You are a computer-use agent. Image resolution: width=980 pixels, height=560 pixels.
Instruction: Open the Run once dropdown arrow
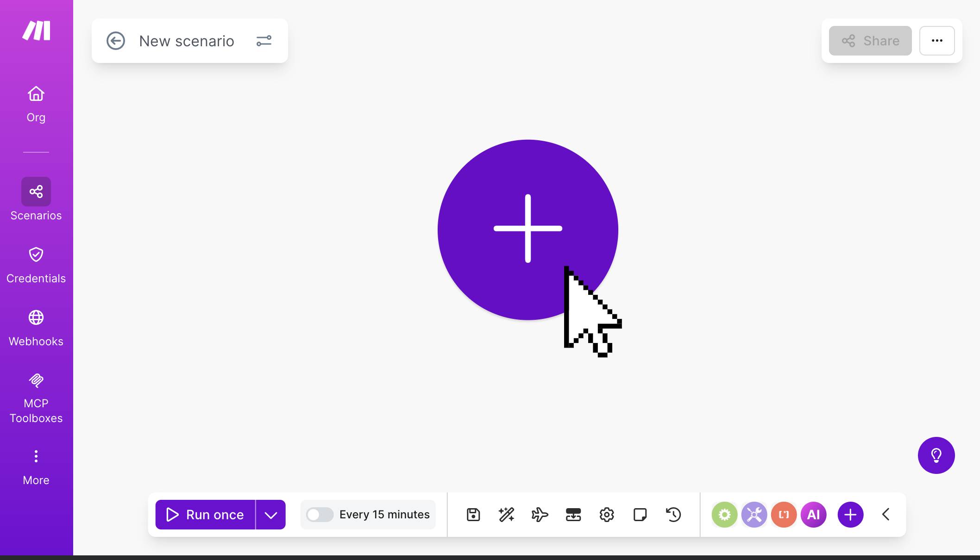pos(271,514)
